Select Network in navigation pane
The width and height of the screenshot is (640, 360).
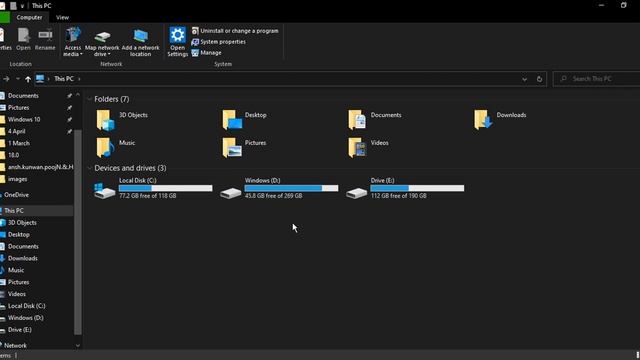15,346
